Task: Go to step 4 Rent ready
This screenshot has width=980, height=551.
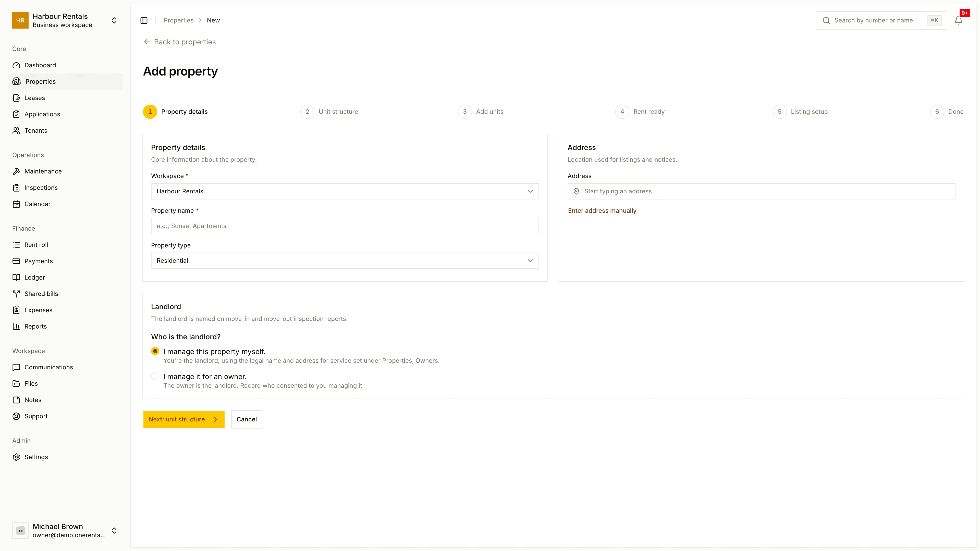Action: click(640, 112)
